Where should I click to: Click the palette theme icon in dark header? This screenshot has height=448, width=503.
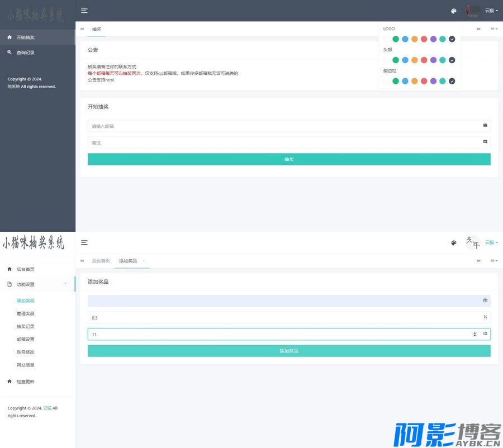tap(454, 11)
